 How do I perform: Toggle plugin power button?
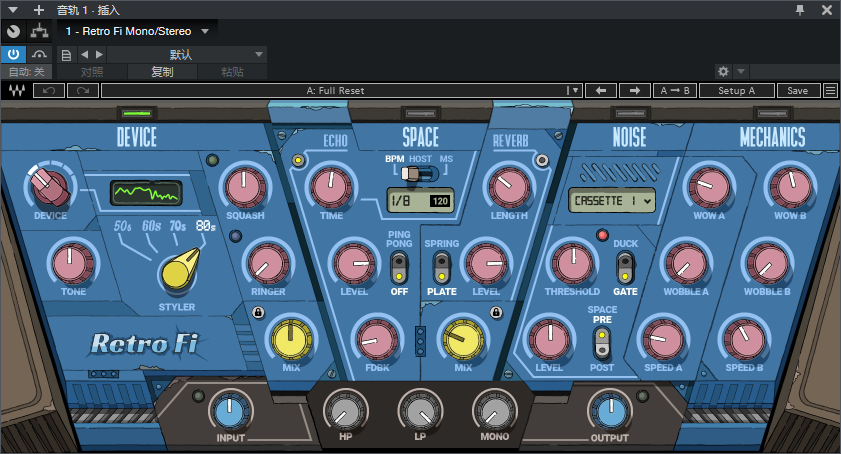tap(13, 54)
